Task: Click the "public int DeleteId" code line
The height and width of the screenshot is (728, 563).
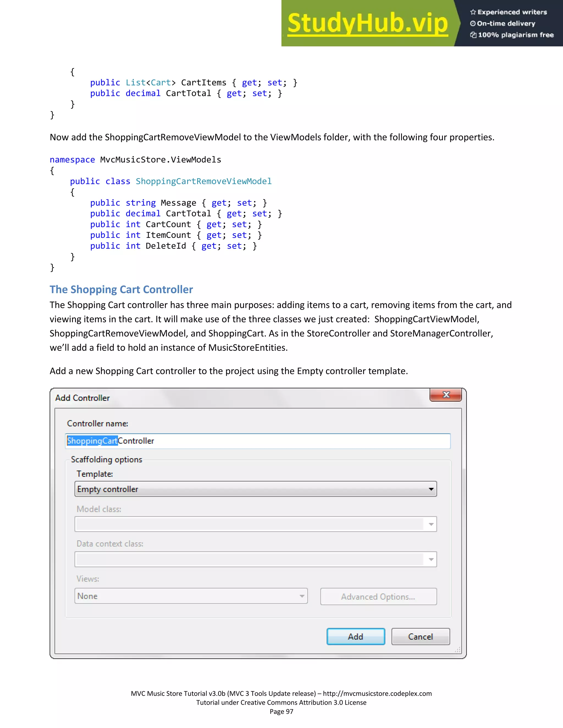Action: click(x=173, y=246)
